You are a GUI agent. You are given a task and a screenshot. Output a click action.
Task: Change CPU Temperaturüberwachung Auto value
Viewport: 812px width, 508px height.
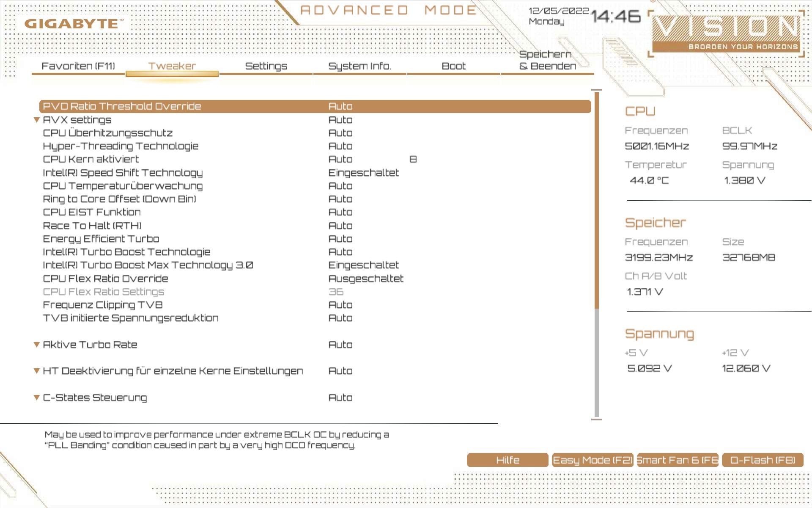[x=340, y=186]
